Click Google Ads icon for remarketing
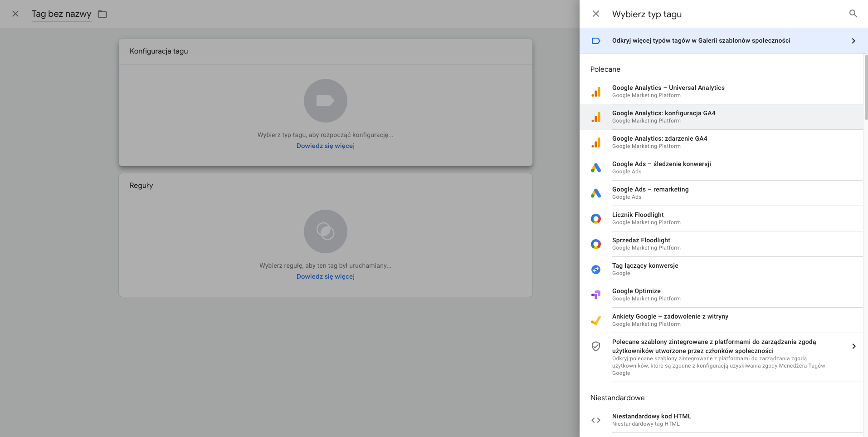 [x=596, y=193]
